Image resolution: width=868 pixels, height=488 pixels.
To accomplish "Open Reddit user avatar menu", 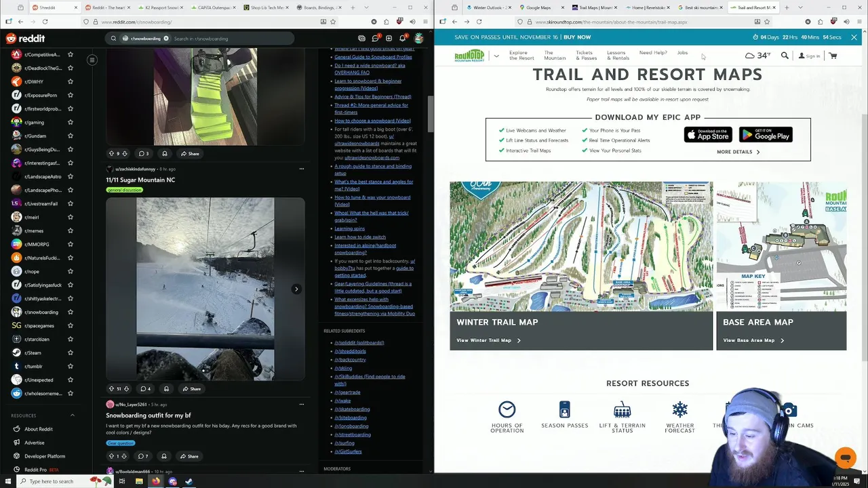I will (x=419, y=39).
